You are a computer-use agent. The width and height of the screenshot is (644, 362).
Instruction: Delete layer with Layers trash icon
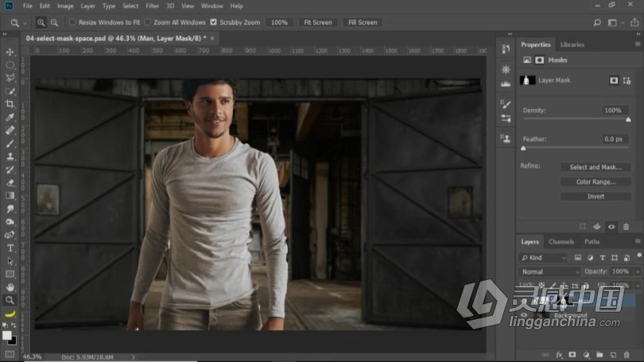pos(627,355)
